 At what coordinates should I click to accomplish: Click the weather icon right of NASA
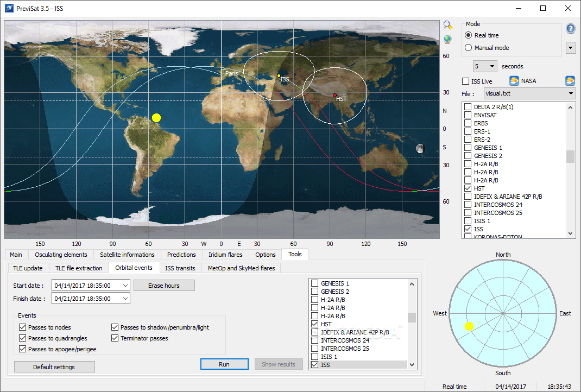click(570, 81)
